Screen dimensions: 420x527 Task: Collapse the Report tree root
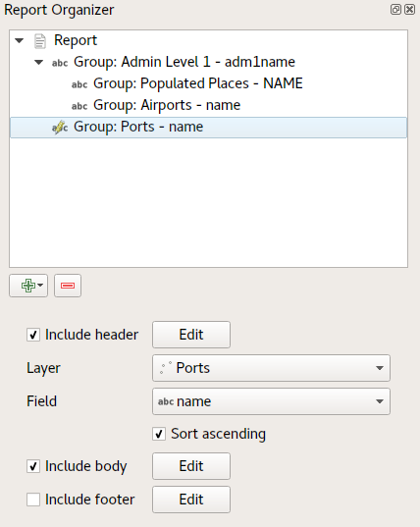(20, 40)
